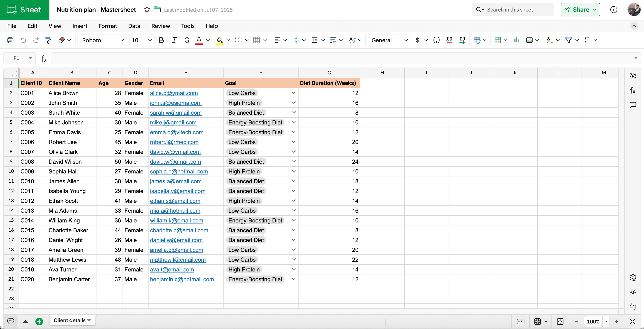Screen dimensions: 644x329
Task: Decrease decimal places
Action: pos(449,40)
